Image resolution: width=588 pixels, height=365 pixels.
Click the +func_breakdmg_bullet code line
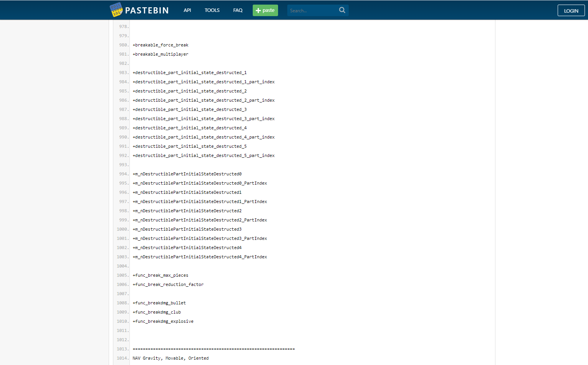159,303
